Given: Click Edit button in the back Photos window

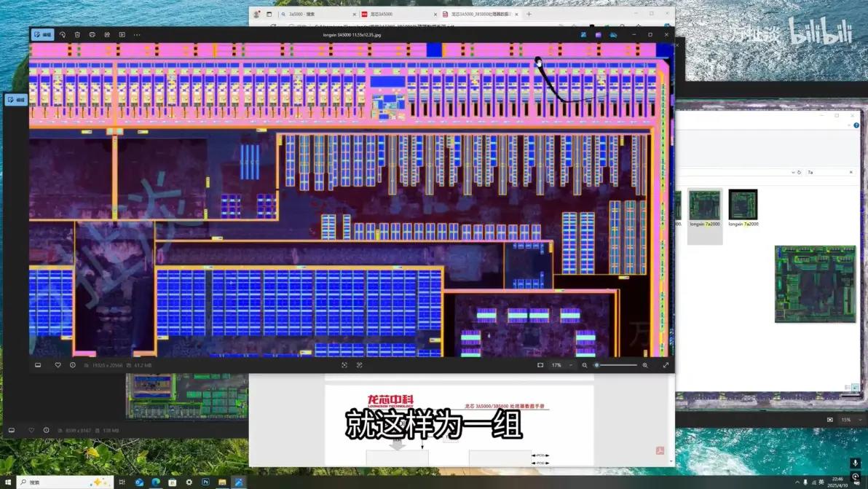Looking at the screenshot, I should click(16, 100).
